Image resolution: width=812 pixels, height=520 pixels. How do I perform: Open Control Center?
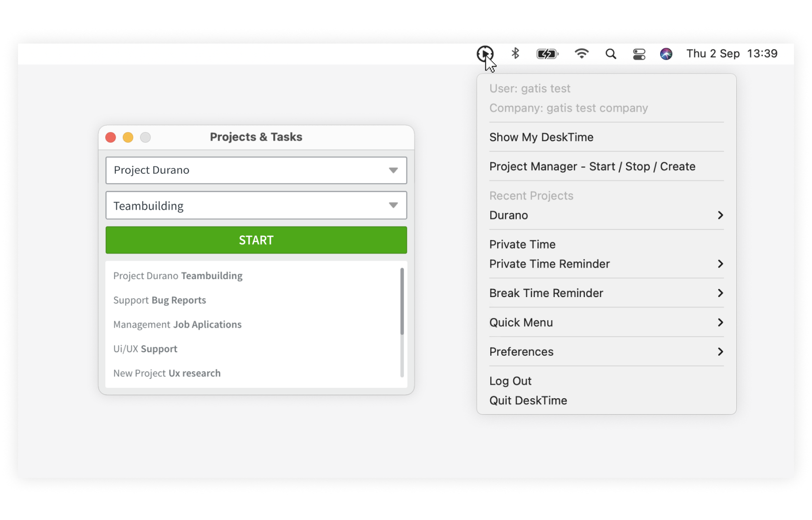[x=639, y=54]
